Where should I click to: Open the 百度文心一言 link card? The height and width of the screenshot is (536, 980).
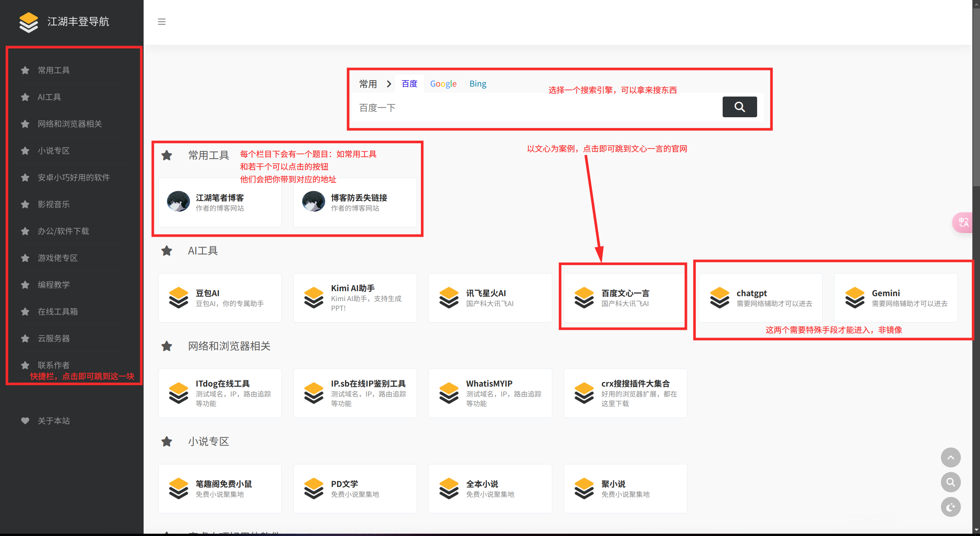[625, 298]
